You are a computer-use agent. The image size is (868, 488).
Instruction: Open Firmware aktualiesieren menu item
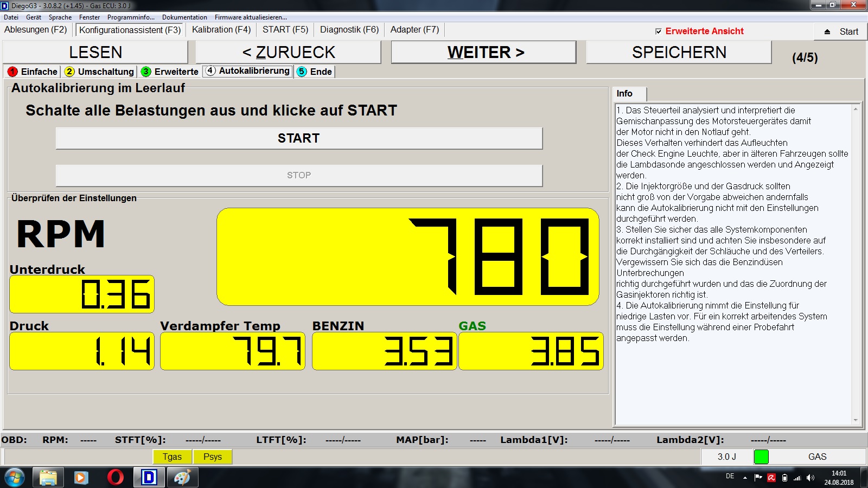251,17
